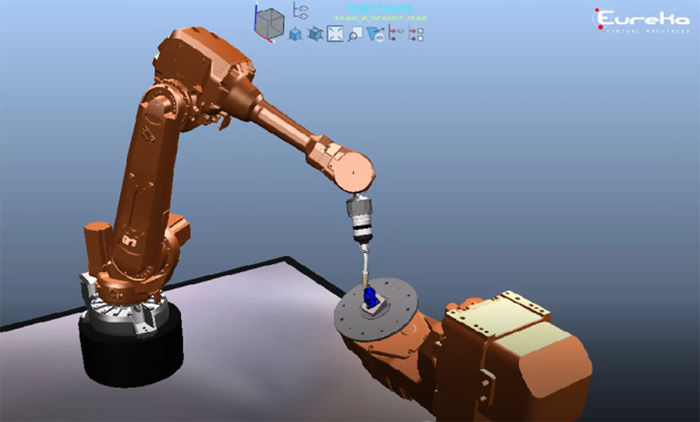Click the view orientation cube
Image resolution: width=700 pixels, height=422 pixels.
270,22
